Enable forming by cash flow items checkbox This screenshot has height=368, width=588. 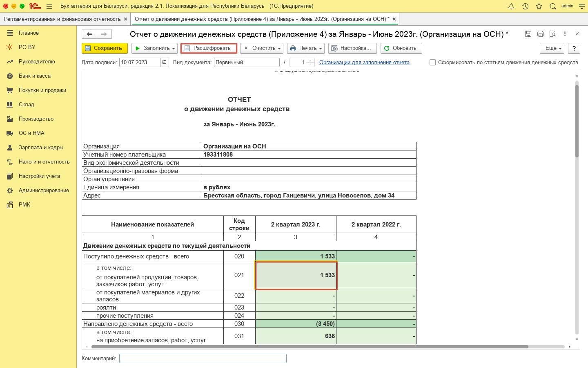point(432,63)
